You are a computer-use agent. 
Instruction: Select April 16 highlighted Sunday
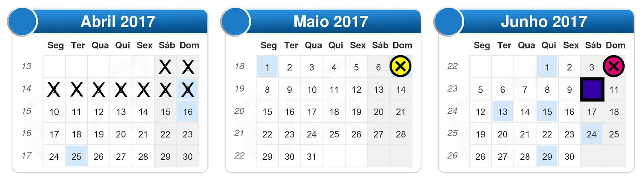pos(188,112)
